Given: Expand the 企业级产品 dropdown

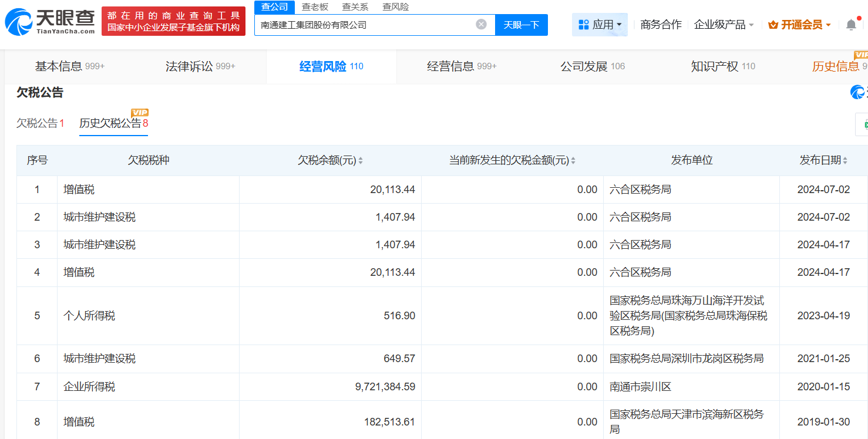Looking at the screenshot, I should tap(751, 25).
